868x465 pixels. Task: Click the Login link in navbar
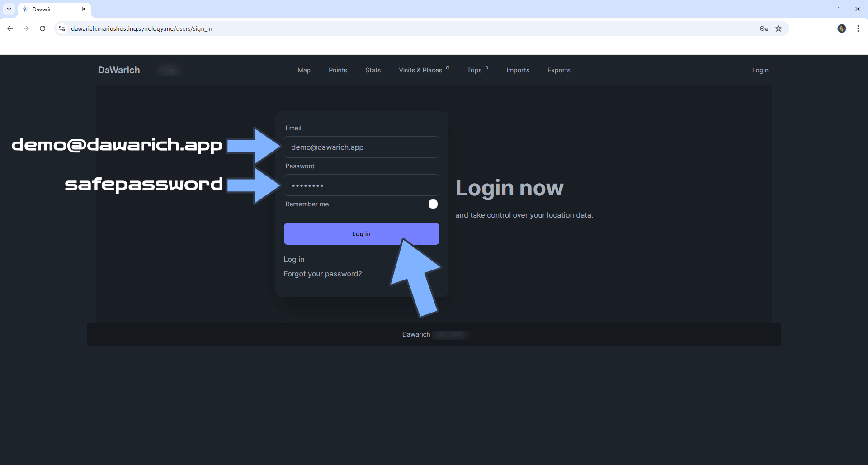coord(760,70)
